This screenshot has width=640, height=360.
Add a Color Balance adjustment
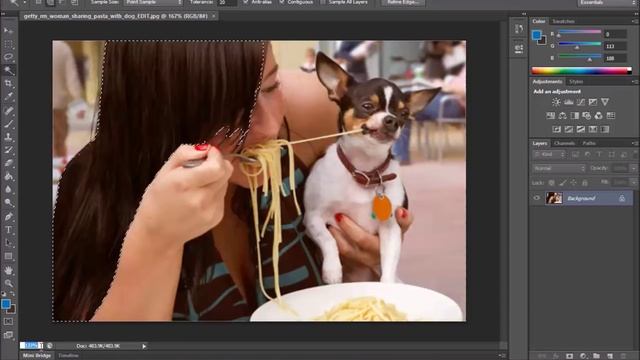pyautogui.click(x=562, y=116)
